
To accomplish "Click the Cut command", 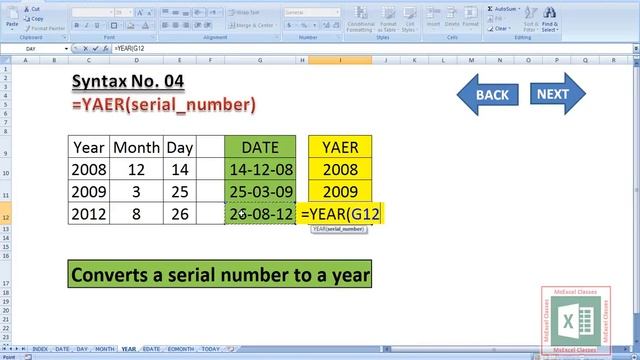I will pos(32,9).
